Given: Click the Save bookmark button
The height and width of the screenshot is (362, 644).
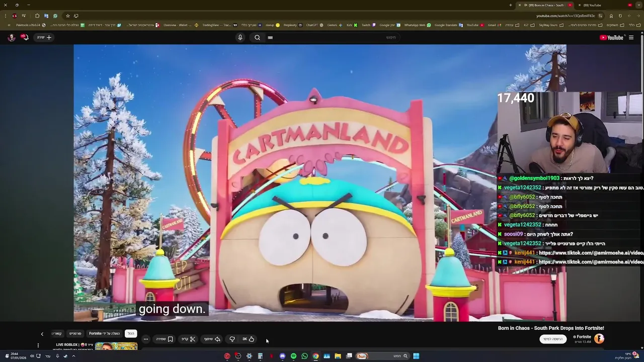Looking at the screenshot, I should 165,339.
